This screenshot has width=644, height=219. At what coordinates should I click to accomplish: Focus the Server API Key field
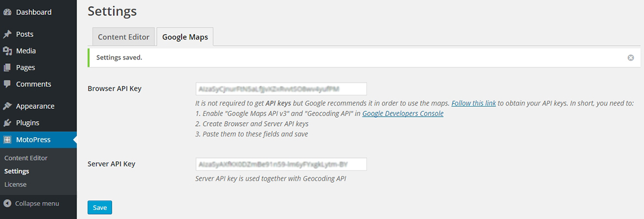click(x=281, y=164)
